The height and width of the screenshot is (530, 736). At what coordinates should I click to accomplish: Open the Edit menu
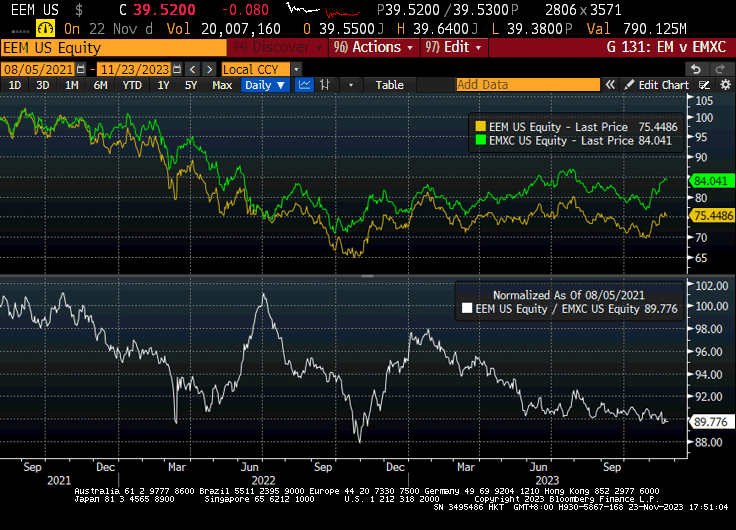click(x=453, y=47)
